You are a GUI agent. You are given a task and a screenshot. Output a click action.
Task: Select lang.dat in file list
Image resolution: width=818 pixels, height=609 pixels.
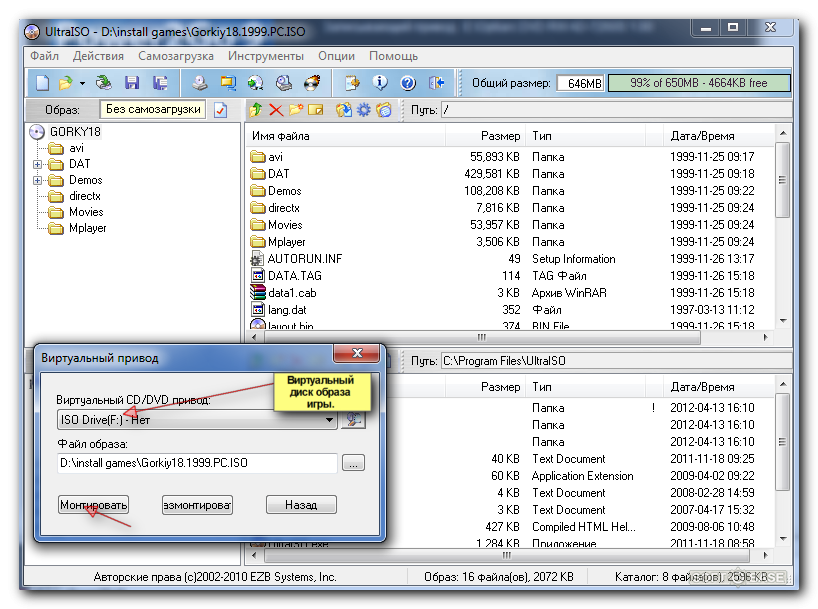(287, 310)
